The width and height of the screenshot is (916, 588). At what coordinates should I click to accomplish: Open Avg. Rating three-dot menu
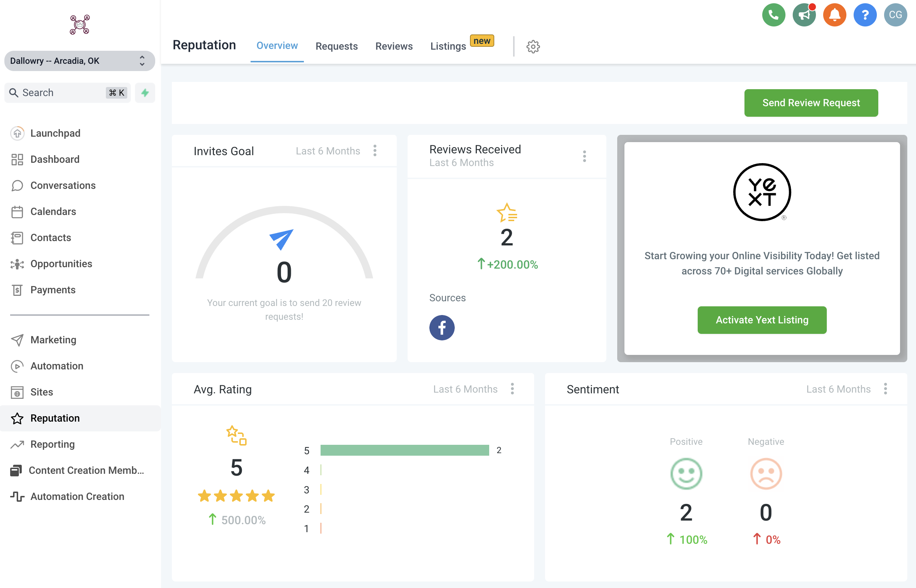(512, 389)
